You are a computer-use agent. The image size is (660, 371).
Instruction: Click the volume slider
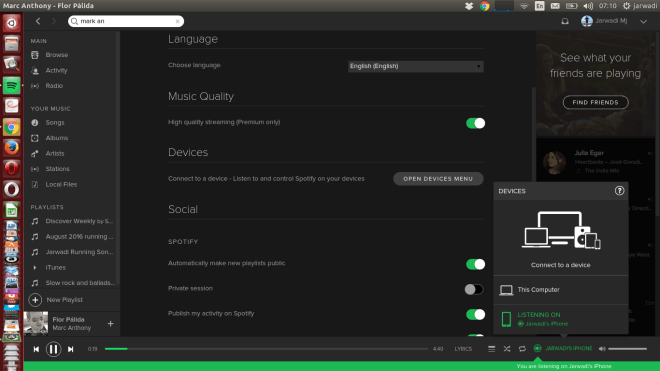(627, 349)
